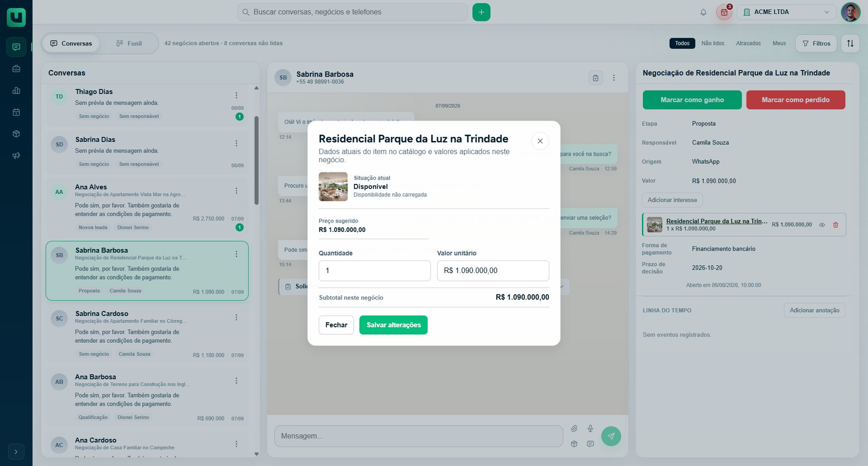
Task: Click the attachment paperclip icon
Action: 574,429
